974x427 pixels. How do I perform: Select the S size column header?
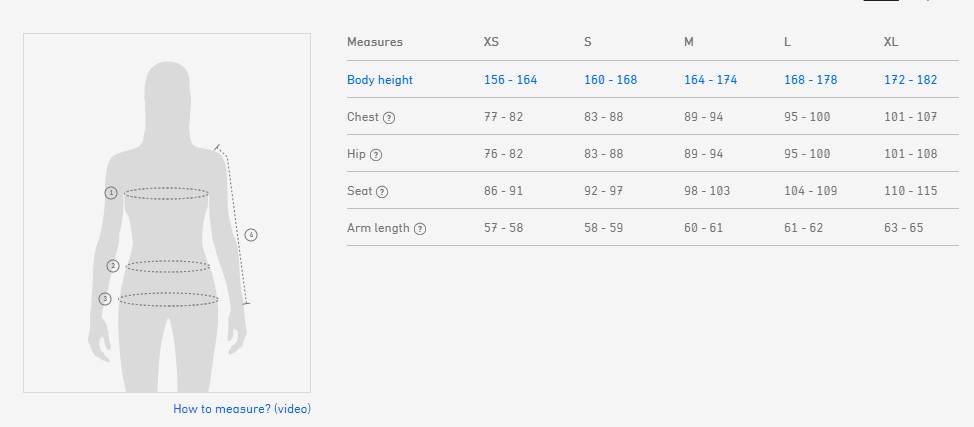coord(588,42)
